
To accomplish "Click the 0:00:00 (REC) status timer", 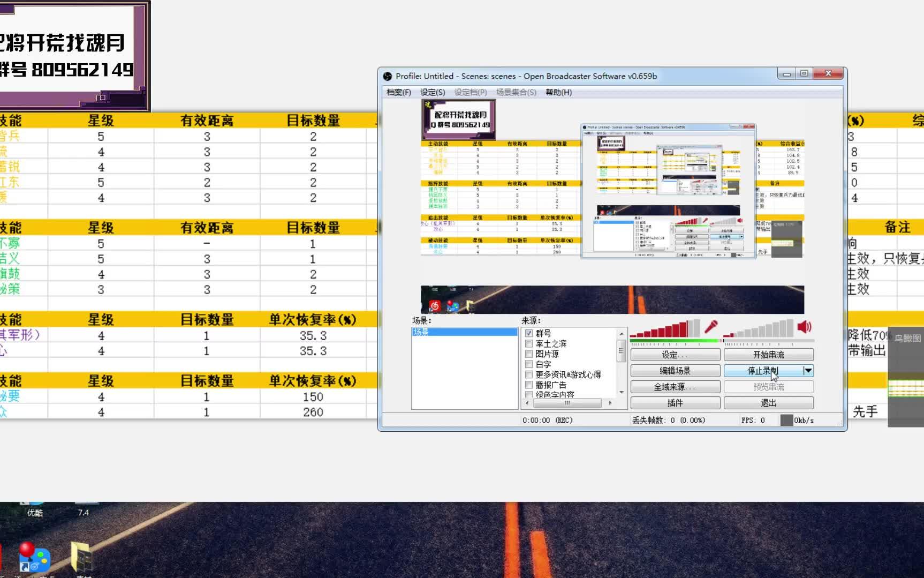I will coord(548,421).
